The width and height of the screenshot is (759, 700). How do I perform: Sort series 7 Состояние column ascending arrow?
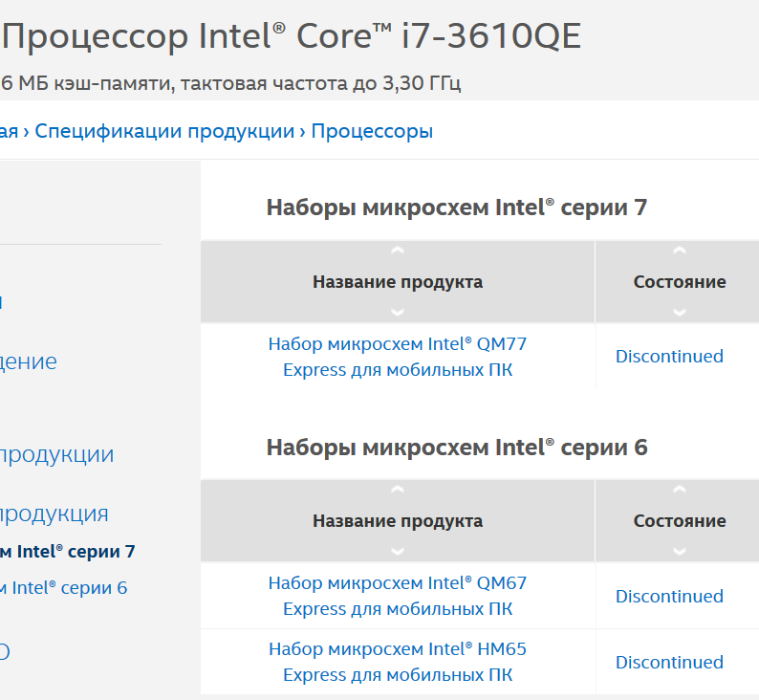pos(679,252)
